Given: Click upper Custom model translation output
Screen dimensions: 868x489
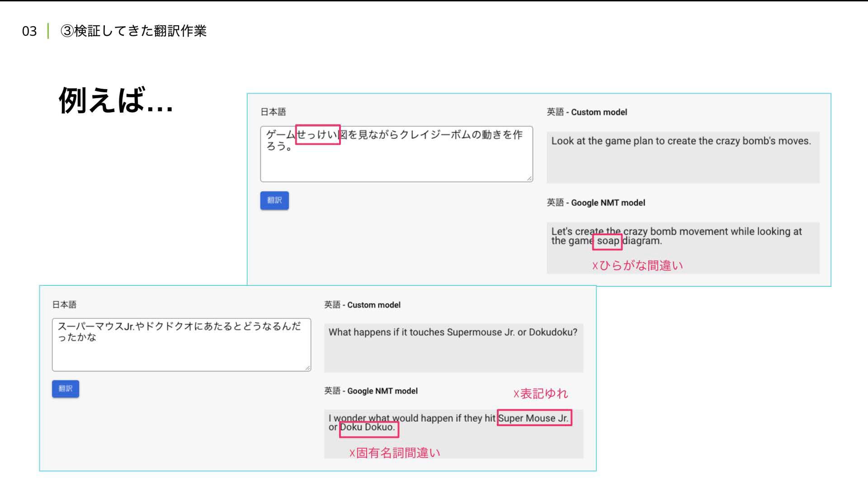Looking at the screenshot, I should tap(683, 157).
